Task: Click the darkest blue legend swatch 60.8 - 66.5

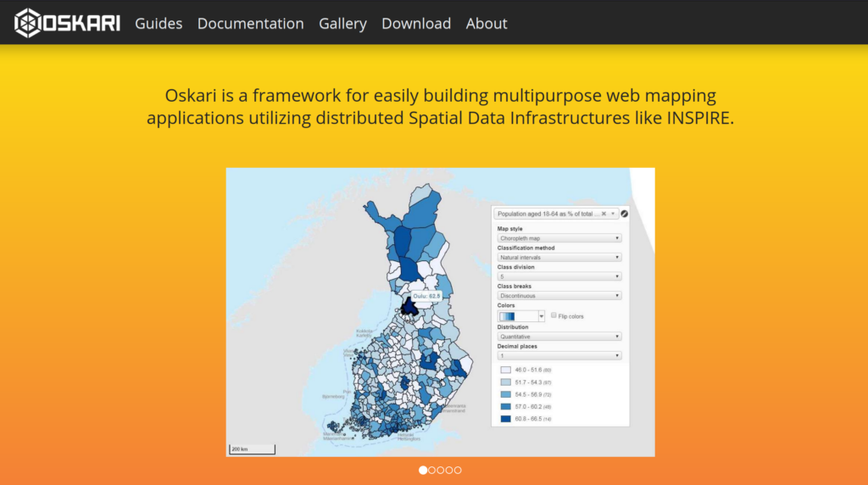Action: coord(505,419)
